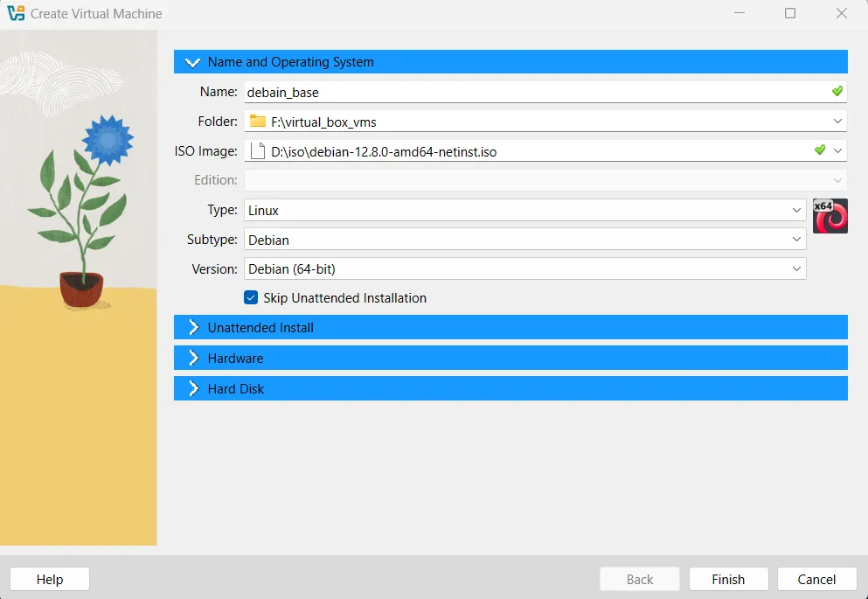Click the green checkmark in ISO Image field
The image size is (868, 599).
pos(820,150)
